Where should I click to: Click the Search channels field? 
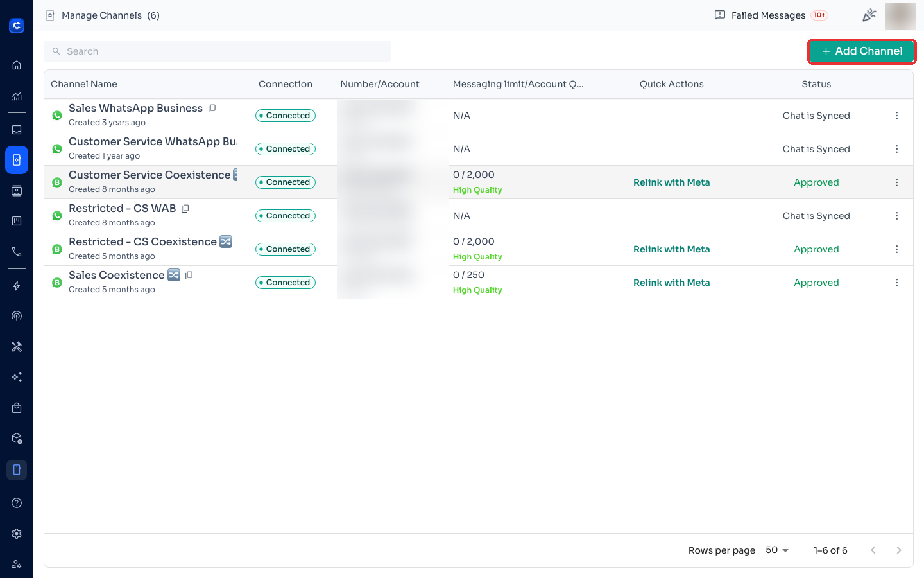pos(218,51)
